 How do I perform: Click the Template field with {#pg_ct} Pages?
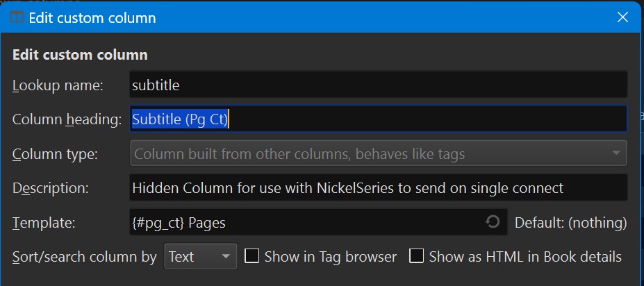click(x=306, y=222)
